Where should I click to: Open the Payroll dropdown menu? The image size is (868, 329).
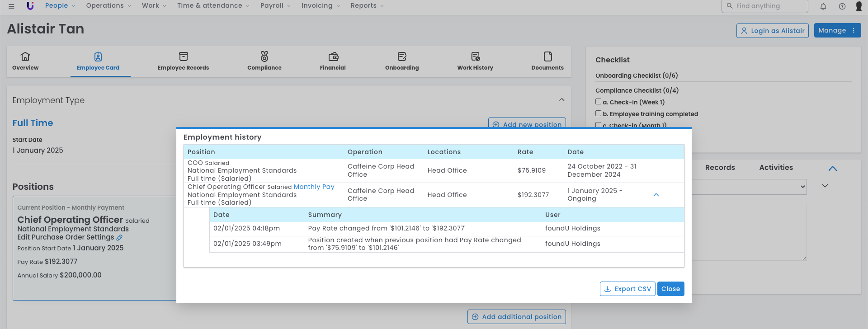pyautogui.click(x=275, y=6)
